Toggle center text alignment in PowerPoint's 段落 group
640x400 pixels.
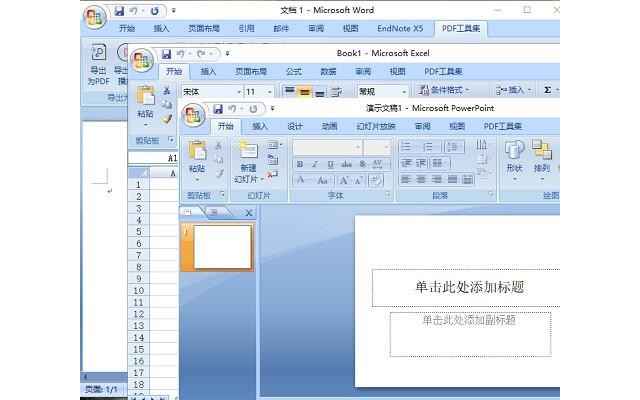point(421,179)
